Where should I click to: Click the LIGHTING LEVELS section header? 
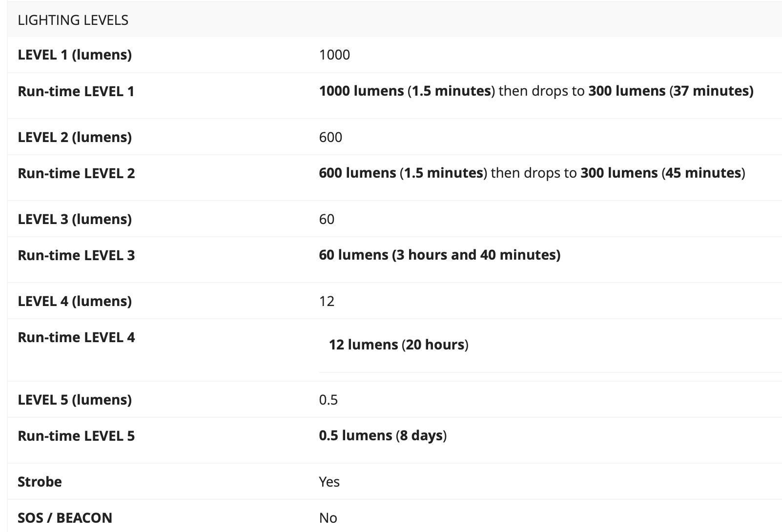tap(73, 20)
